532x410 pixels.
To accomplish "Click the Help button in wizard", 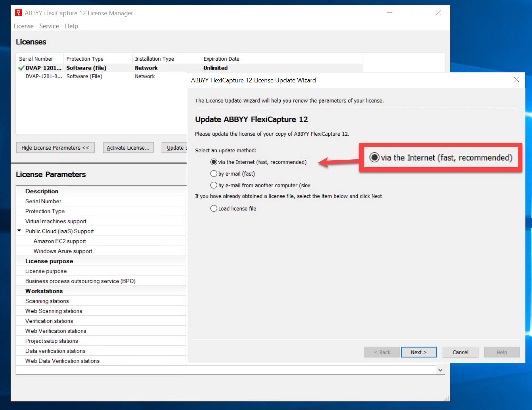I will coord(502,352).
